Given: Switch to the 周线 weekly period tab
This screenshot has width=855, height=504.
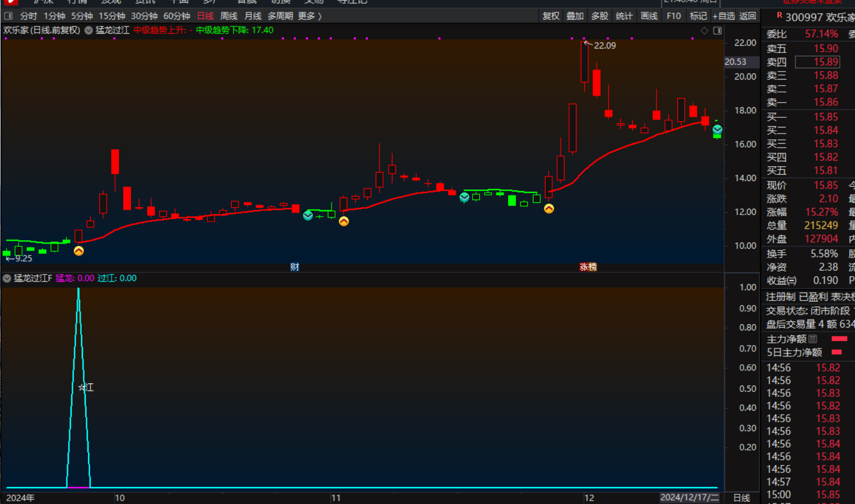Looking at the screenshot, I should pyautogui.click(x=228, y=16).
